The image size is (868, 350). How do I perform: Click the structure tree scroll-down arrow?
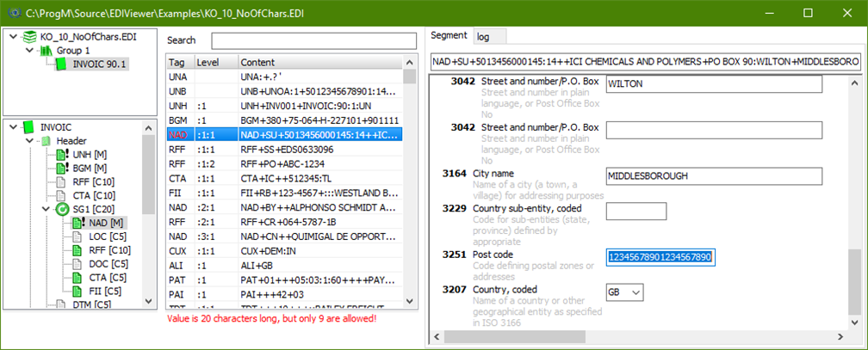click(148, 301)
